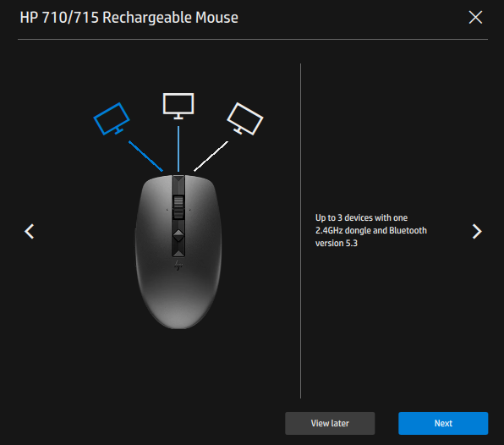
Task: Click the top triangular segment above scroll wheel
Action: pyautogui.click(x=178, y=185)
